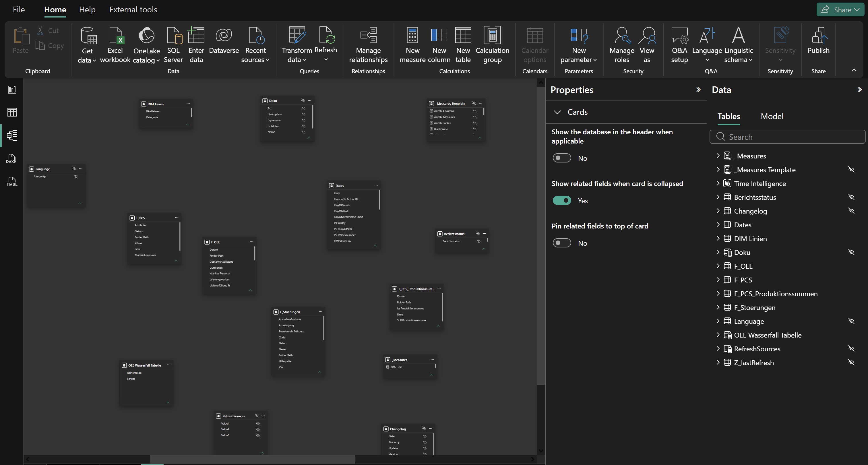The width and height of the screenshot is (868, 465).
Task: Click the Share button
Action: (840, 9)
